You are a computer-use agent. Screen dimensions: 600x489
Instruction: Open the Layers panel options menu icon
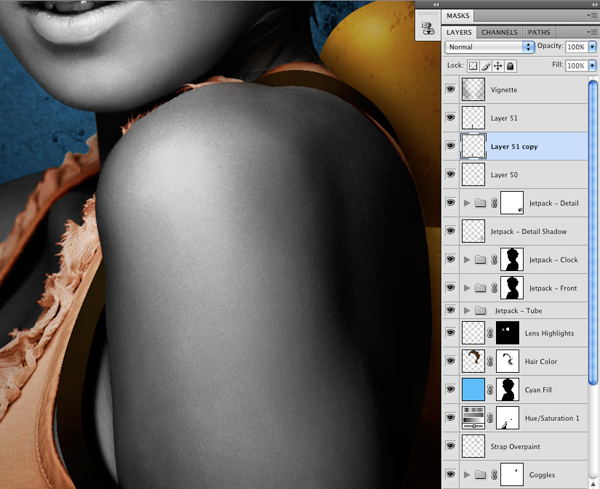pos(592,32)
